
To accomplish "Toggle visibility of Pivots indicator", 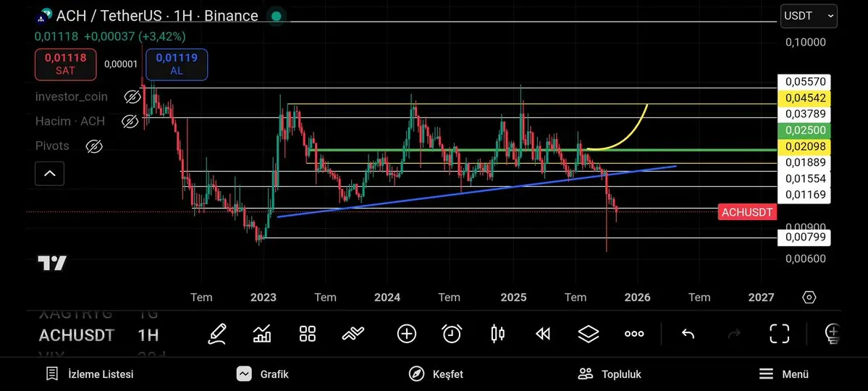I will click(x=94, y=146).
